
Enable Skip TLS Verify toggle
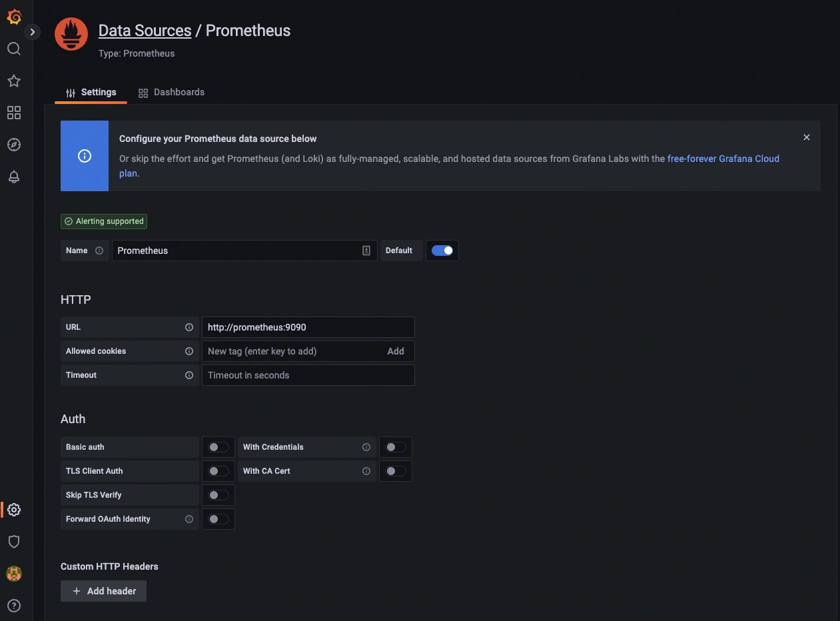pos(218,495)
